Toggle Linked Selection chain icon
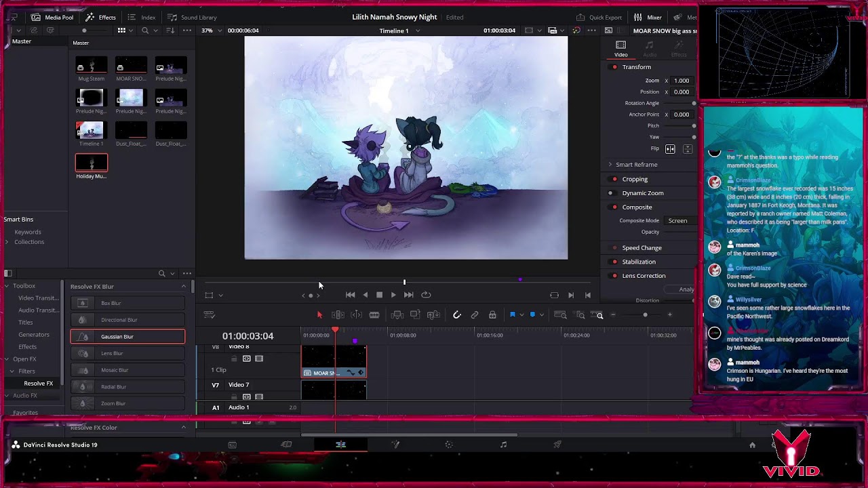Image resolution: width=868 pixels, height=488 pixels. [475, 314]
